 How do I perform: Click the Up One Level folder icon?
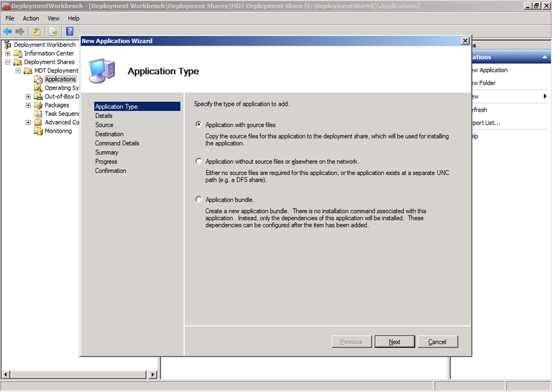tap(36, 31)
